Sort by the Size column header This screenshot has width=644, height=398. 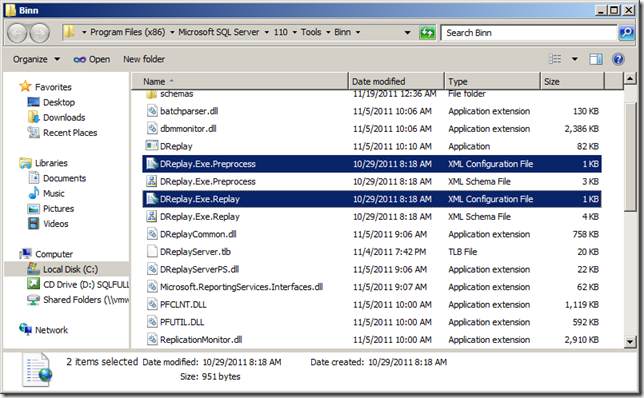tap(573, 81)
